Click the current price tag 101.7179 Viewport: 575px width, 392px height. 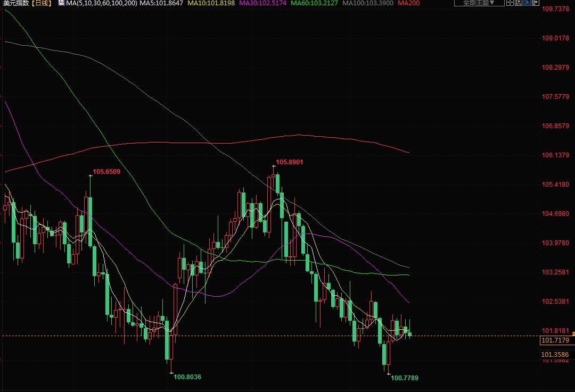[x=555, y=340]
